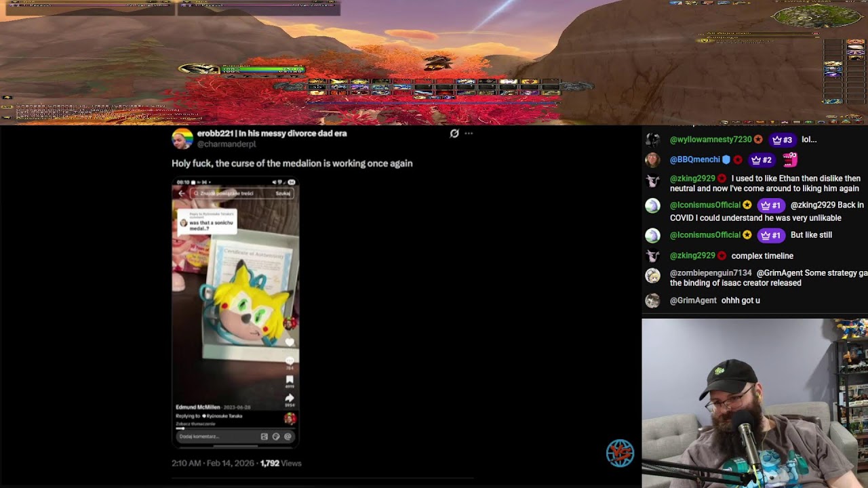Click BBQmenchi's chat avatar
868x488 pixels.
point(652,160)
